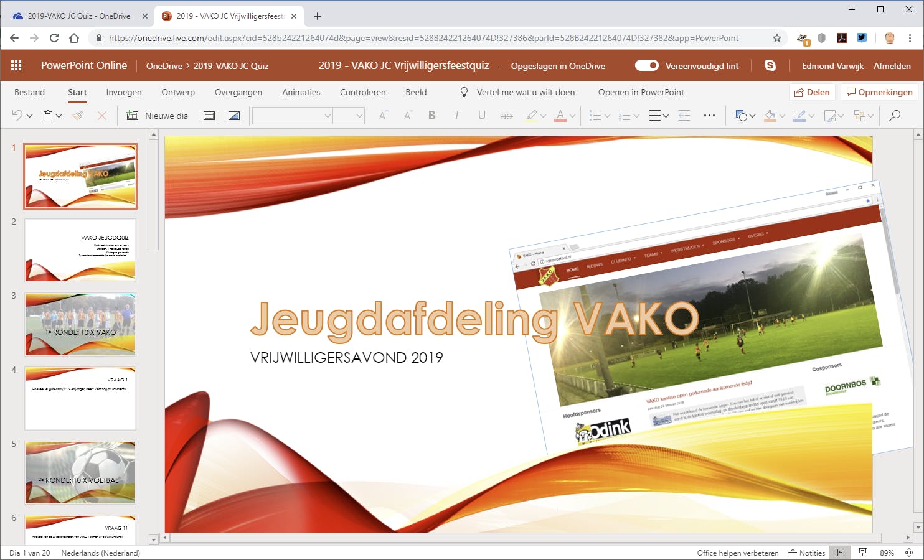
Task: Add a slide with Nieuwe dia
Action: click(x=158, y=116)
